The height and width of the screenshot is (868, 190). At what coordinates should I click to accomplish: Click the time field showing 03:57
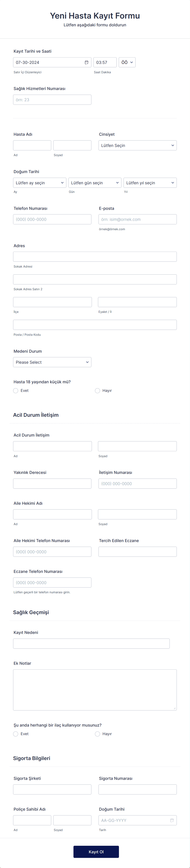(x=105, y=62)
